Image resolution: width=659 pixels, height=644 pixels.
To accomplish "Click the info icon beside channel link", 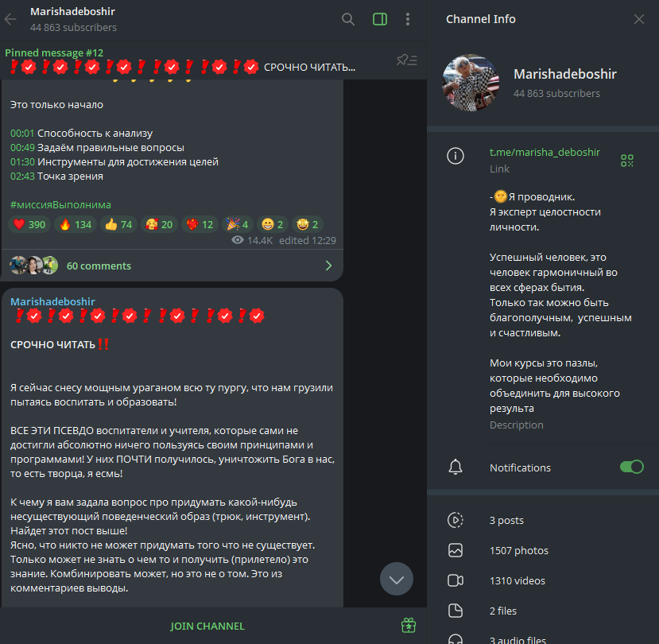I will pyautogui.click(x=455, y=156).
